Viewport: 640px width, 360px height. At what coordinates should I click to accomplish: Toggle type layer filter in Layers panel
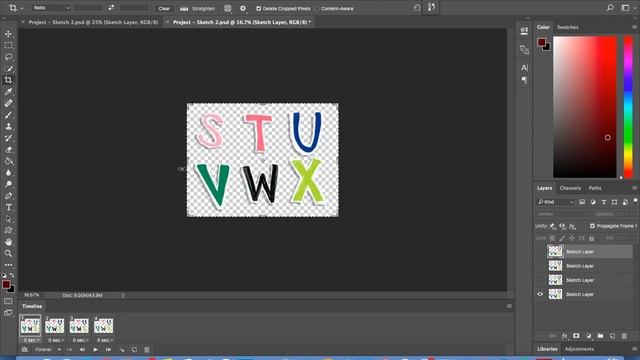tap(604, 202)
